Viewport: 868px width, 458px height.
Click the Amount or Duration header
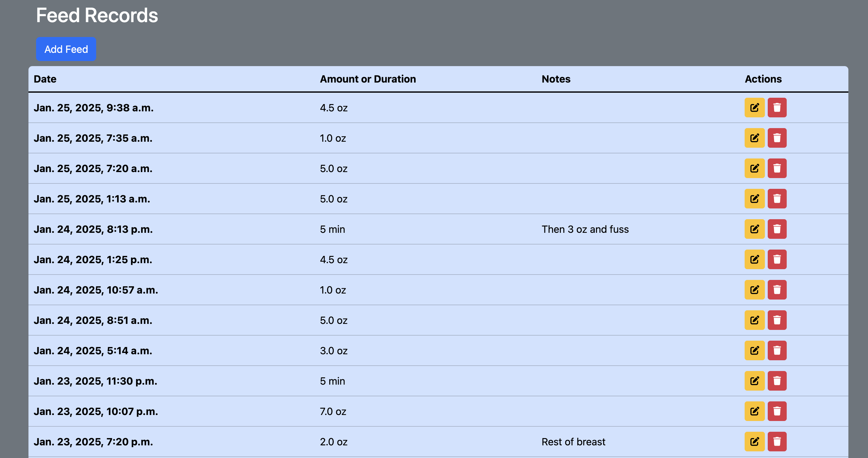[x=368, y=79]
